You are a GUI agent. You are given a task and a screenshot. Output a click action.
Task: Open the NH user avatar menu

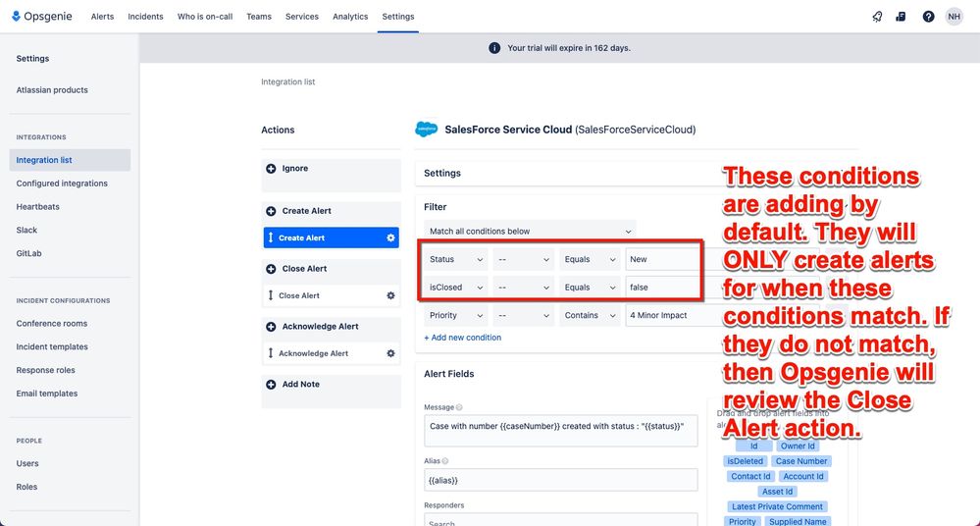(954, 17)
